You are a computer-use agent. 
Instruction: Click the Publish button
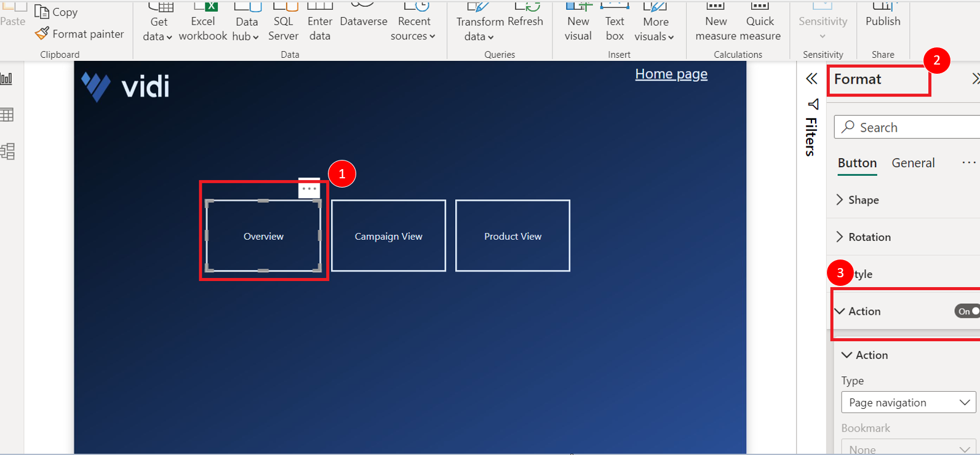coord(883,16)
